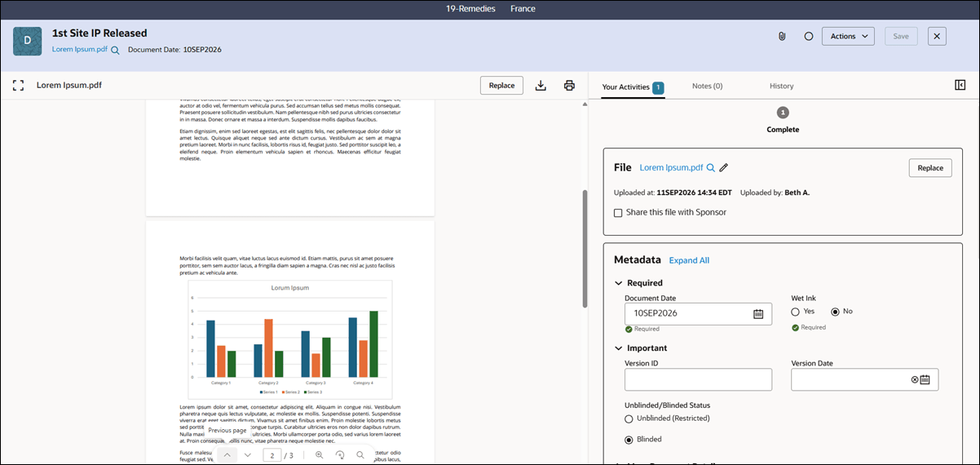Click the page number field showing 2

coord(272,455)
